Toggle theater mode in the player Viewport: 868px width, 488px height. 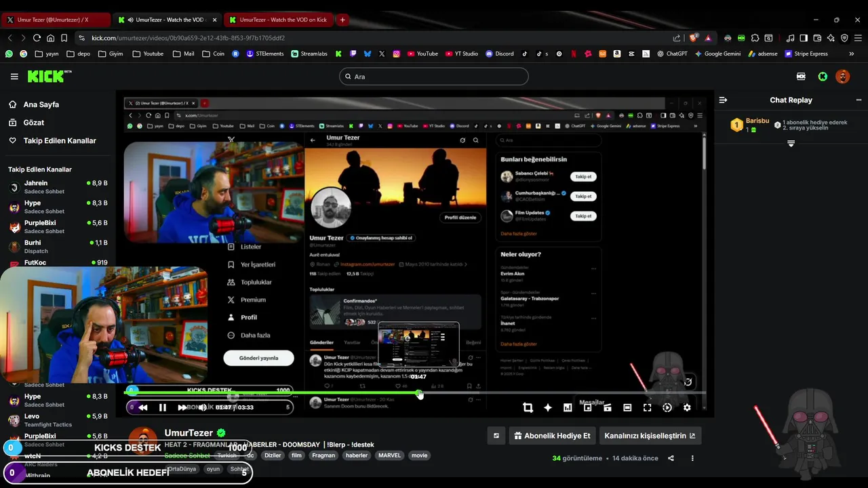(x=627, y=407)
